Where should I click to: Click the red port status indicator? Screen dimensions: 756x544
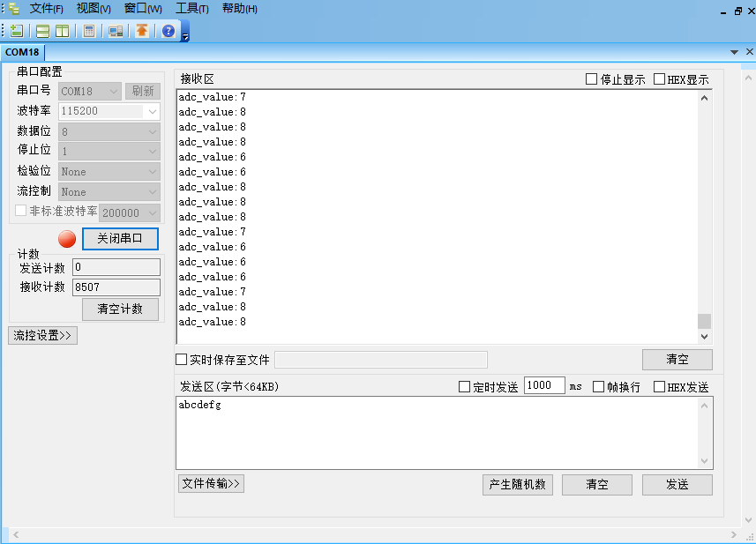[67, 239]
